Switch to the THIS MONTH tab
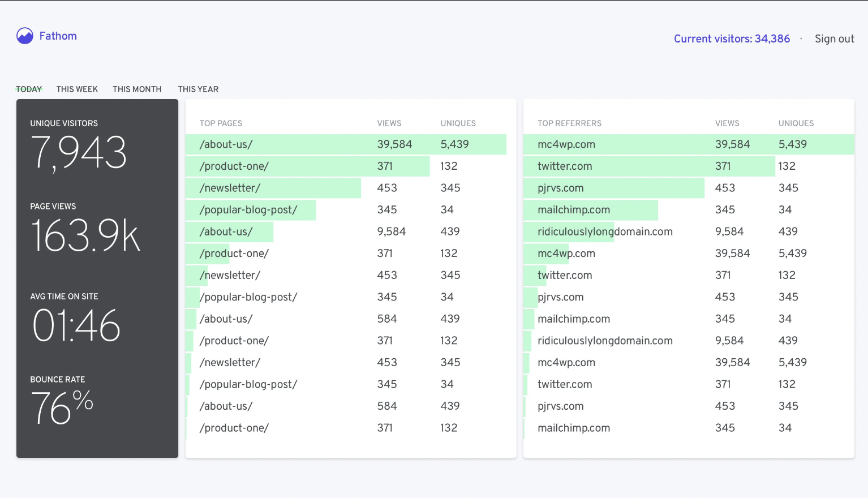 tap(136, 89)
